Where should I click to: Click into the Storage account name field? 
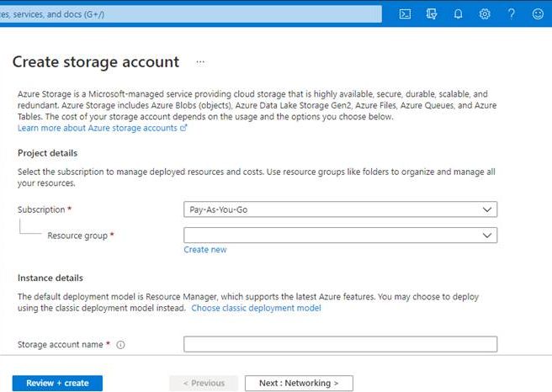click(341, 344)
